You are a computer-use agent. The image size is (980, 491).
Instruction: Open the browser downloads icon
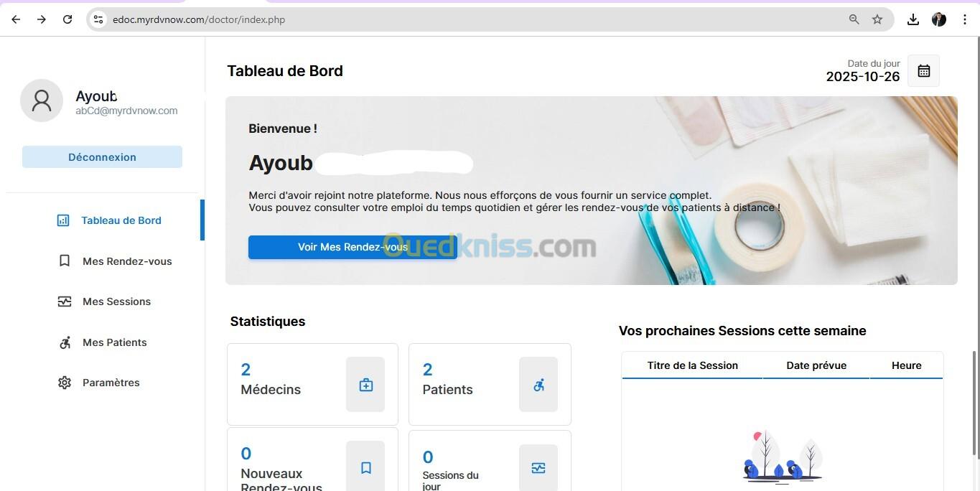click(x=913, y=19)
